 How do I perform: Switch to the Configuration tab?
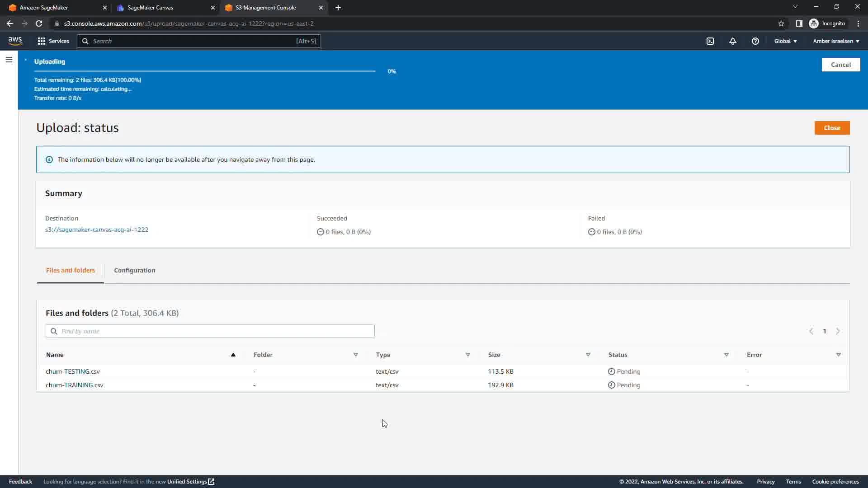pos(134,270)
